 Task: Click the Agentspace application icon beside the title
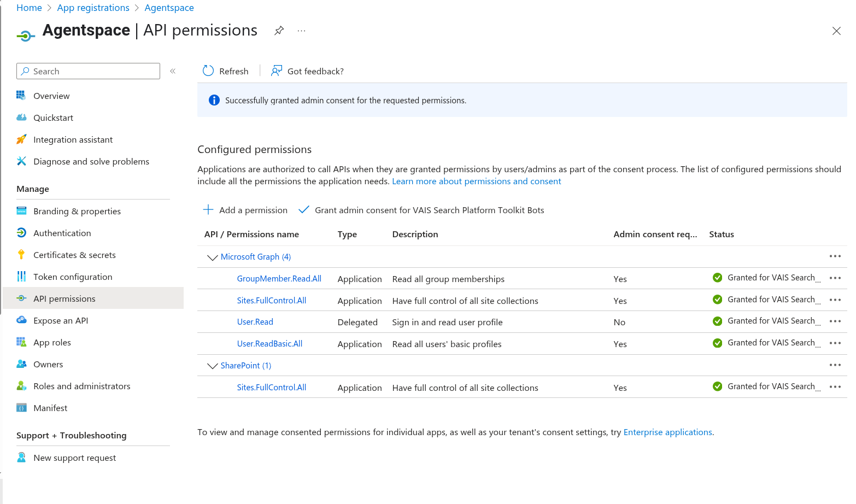point(25,35)
